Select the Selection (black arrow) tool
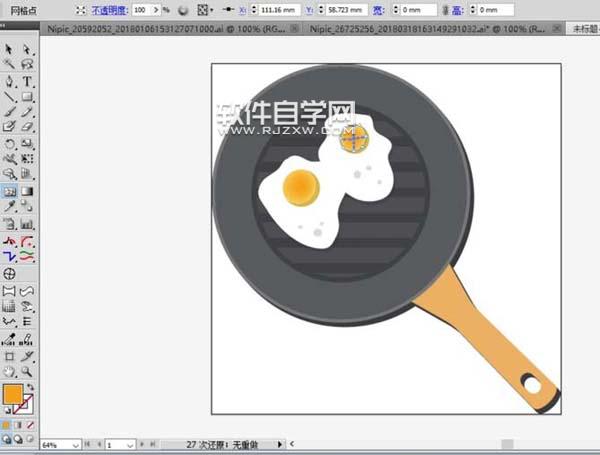 tap(9, 49)
